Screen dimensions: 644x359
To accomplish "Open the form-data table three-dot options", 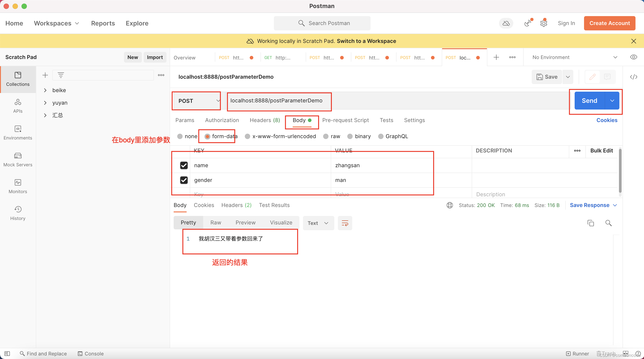I will click(577, 151).
